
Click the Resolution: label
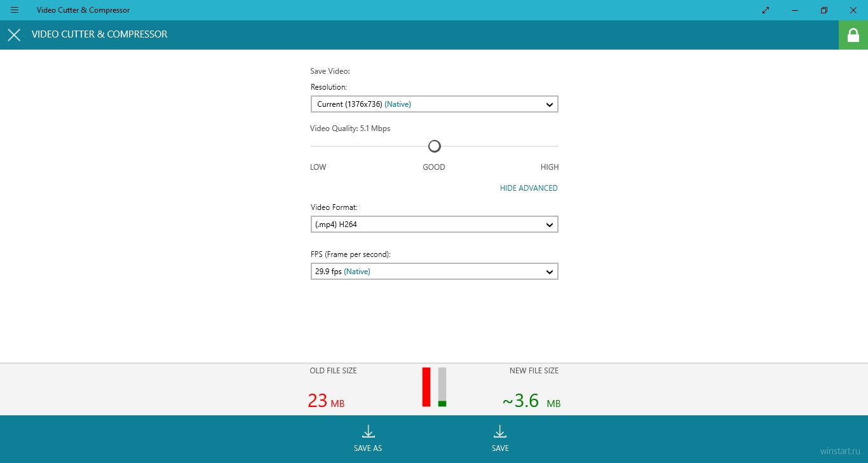[x=329, y=87]
